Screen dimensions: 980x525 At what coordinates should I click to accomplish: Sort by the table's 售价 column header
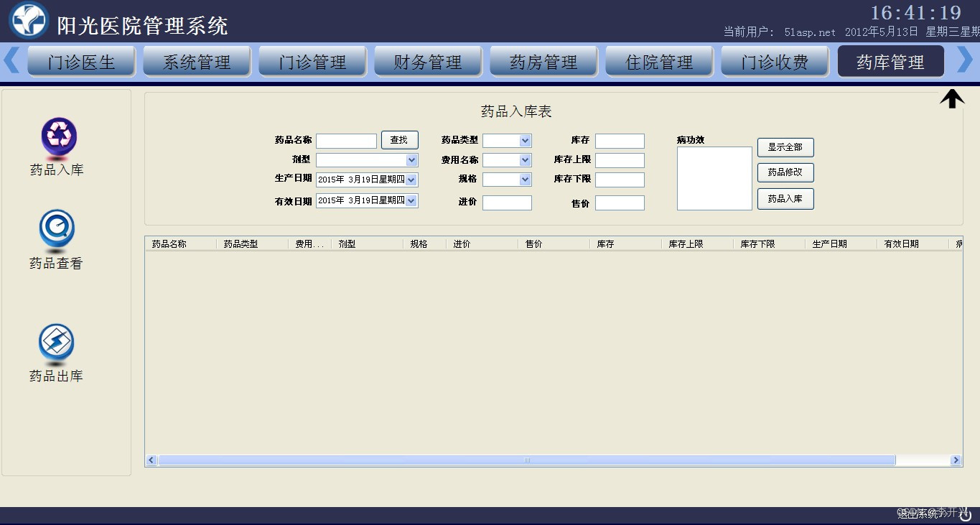coord(554,244)
